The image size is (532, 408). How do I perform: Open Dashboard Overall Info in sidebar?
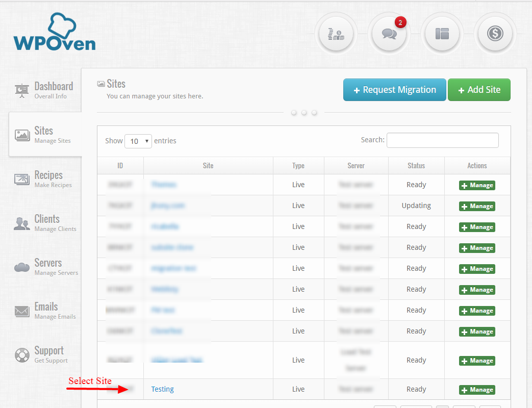[44, 90]
